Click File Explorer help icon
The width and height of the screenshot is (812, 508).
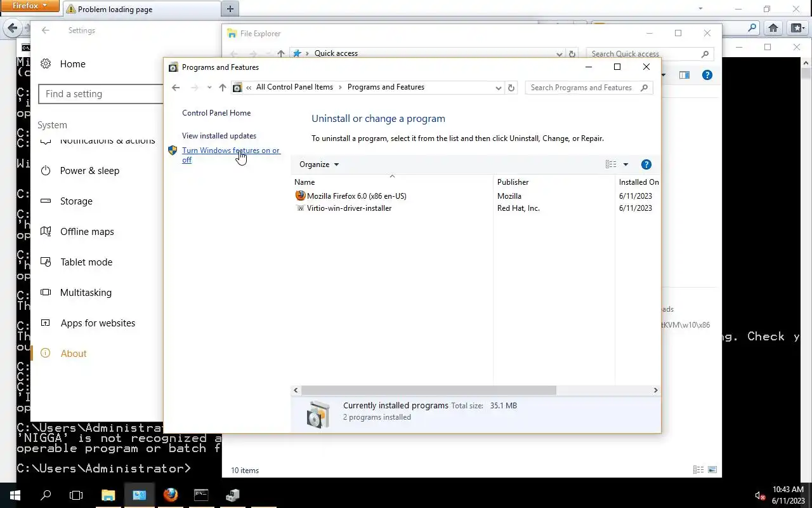707,75
